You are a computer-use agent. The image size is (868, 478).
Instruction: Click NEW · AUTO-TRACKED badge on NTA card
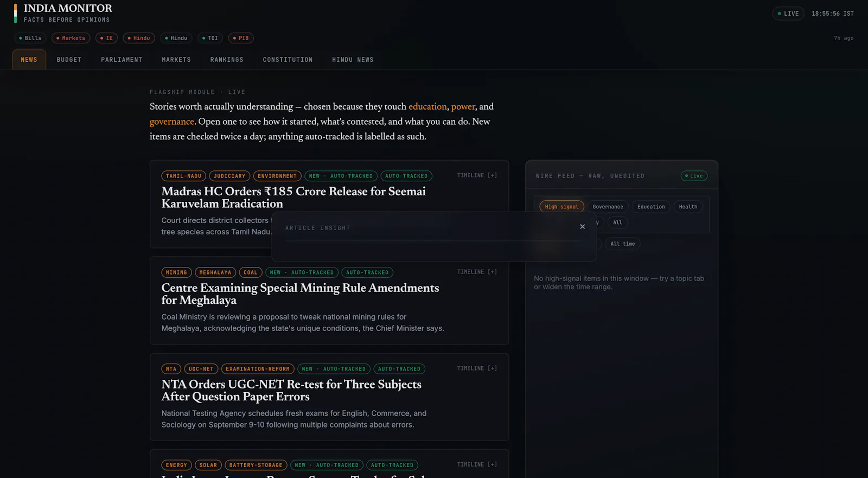coord(334,369)
